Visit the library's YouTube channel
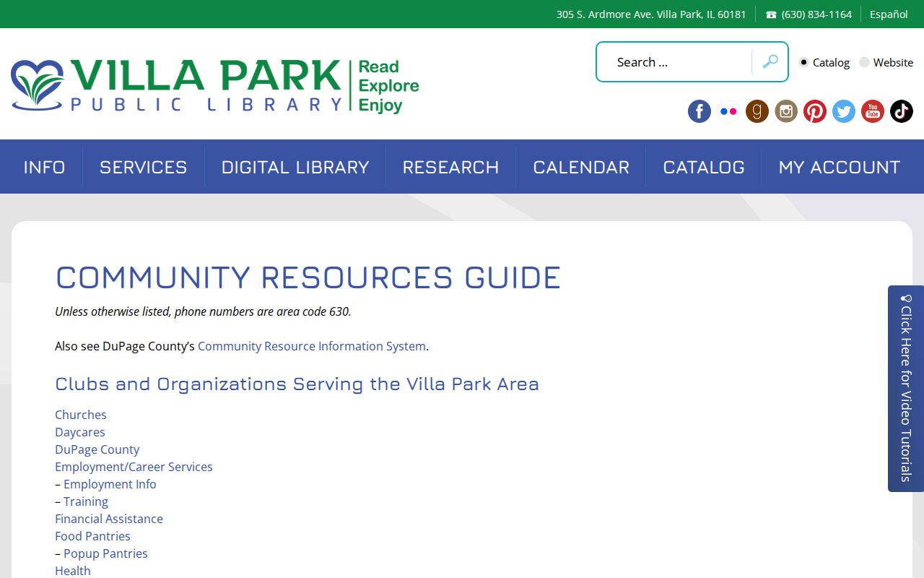 pos(873,111)
